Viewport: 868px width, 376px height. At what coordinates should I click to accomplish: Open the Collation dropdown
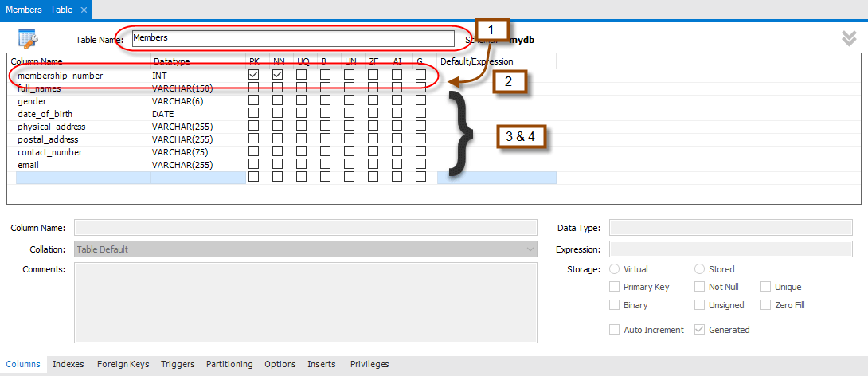305,249
